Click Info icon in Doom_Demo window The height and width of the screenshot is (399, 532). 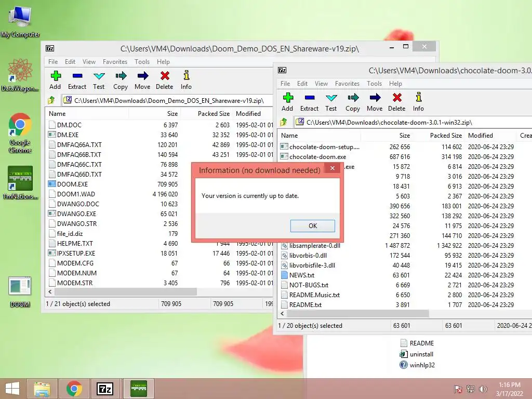pyautogui.click(x=186, y=76)
